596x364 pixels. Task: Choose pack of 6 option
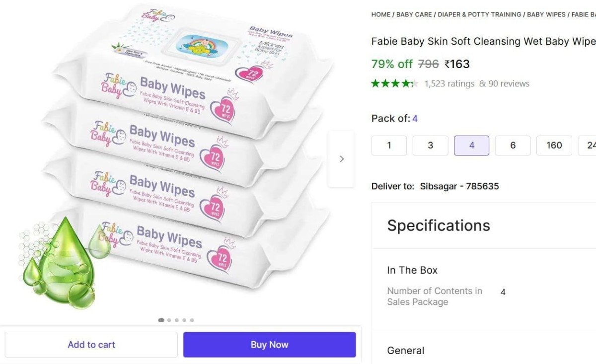click(x=513, y=146)
